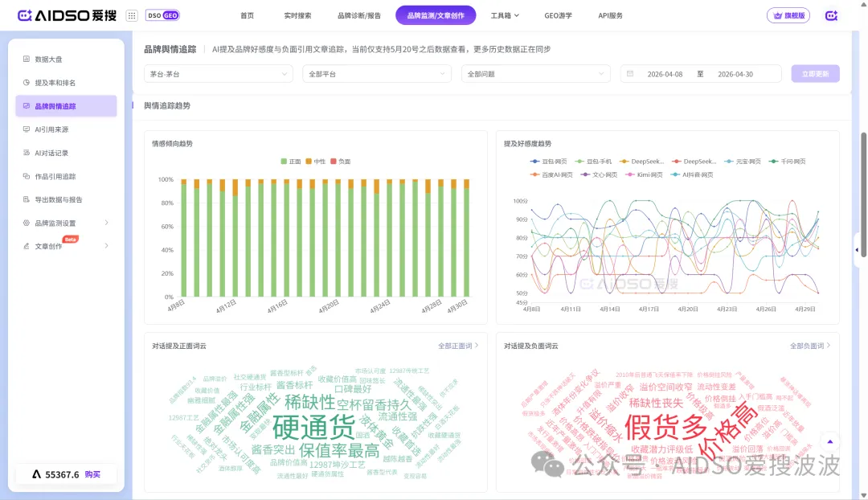868x500 pixels.
Task: Toggle 豆包-手机 series legend
Action: 593,162
